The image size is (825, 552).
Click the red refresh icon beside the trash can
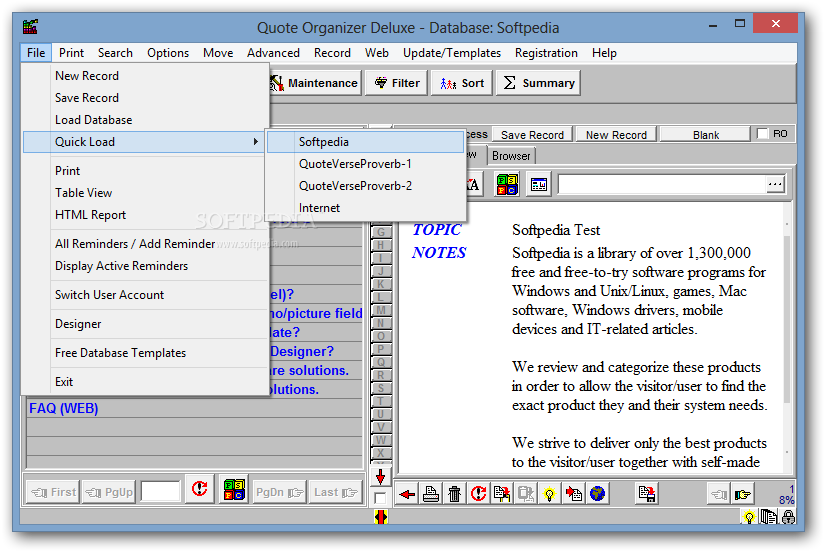[x=478, y=494]
